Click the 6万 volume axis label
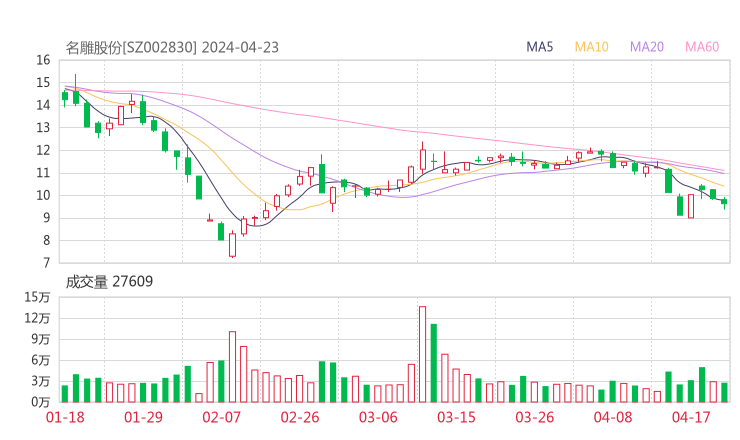This screenshot has height=440, width=740. click(x=41, y=360)
